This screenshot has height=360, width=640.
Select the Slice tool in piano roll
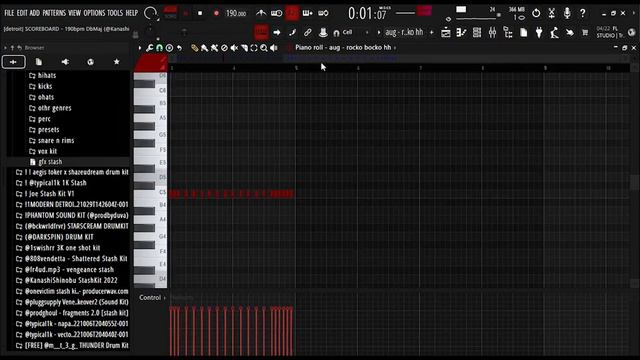point(244,48)
